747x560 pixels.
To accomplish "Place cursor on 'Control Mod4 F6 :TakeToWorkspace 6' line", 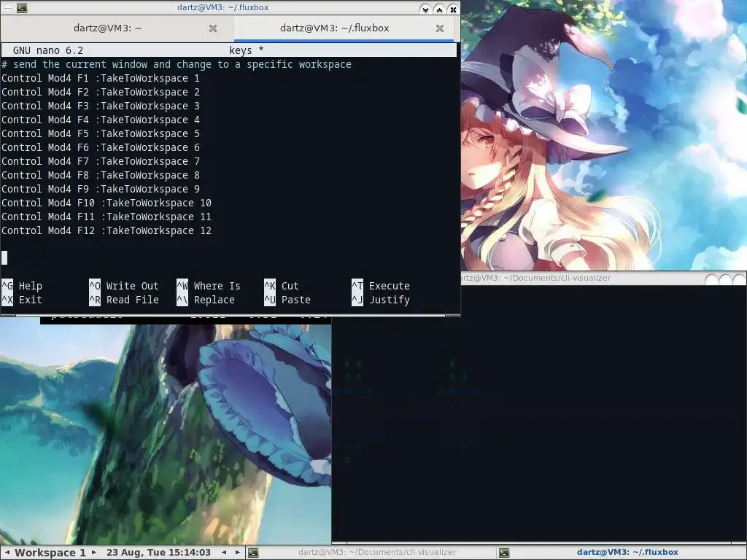I will [x=101, y=147].
